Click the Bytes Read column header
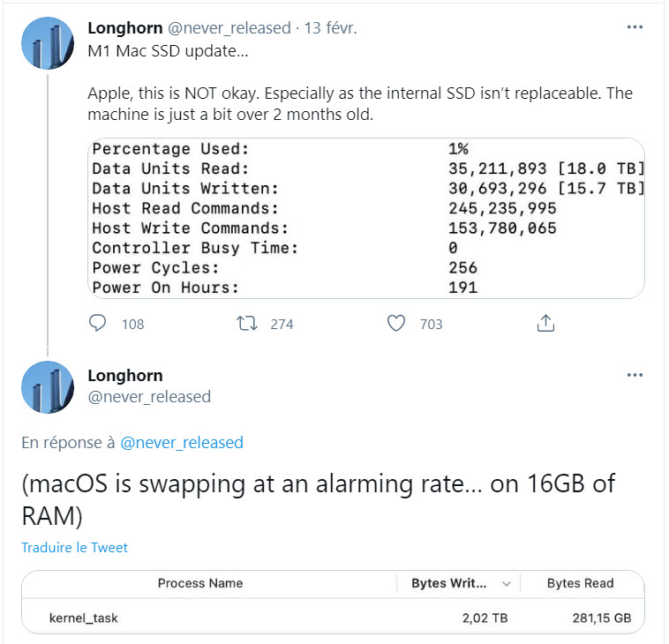This screenshot has height=644, width=669. click(x=580, y=583)
